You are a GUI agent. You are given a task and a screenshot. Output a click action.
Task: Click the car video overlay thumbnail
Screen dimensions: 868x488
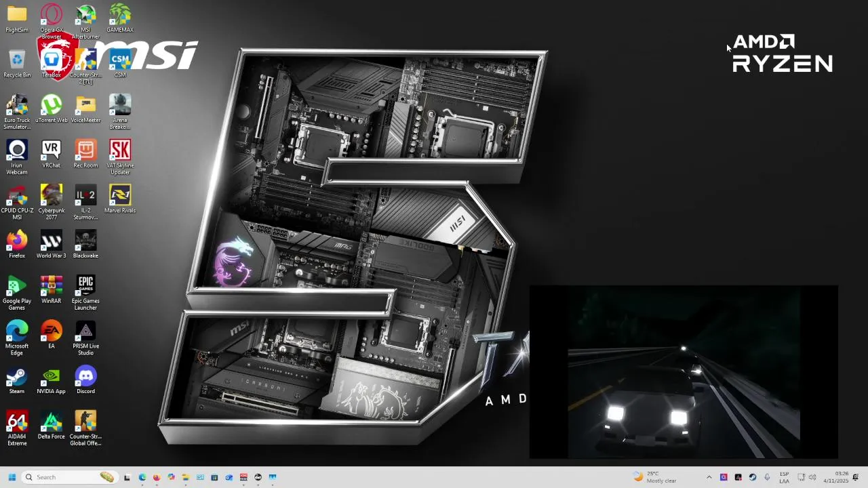pos(684,372)
